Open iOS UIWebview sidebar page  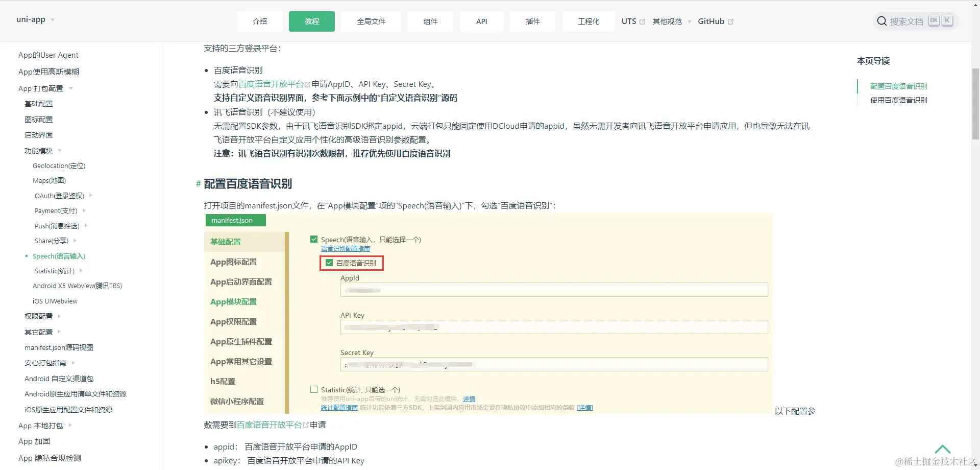(x=55, y=301)
